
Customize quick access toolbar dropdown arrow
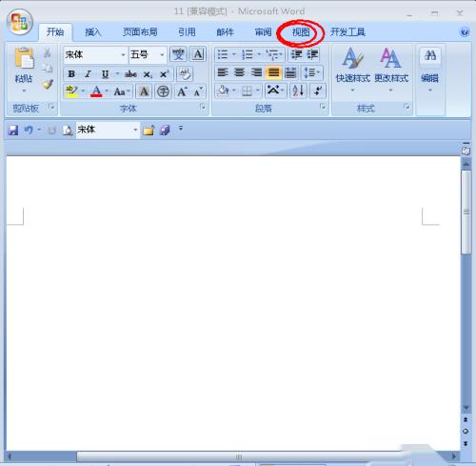(x=181, y=128)
